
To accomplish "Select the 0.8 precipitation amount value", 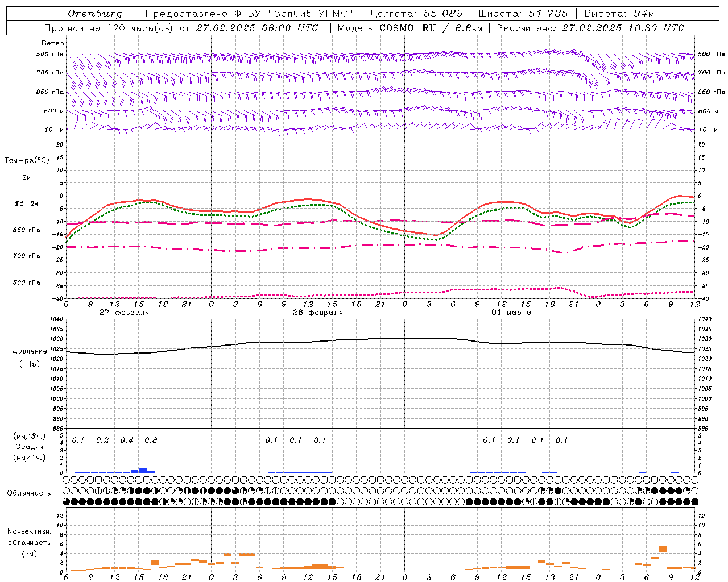I will click(151, 440).
